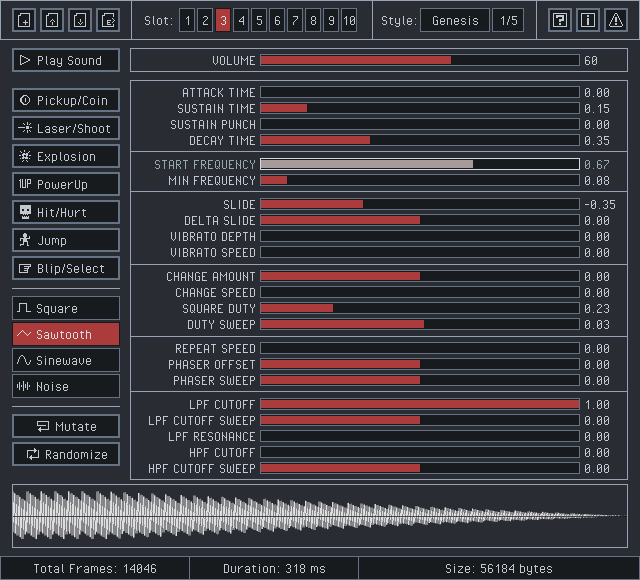The width and height of the screenshot is (640, 580).
Task: Switch to Slot 2
Action: click(205, 20)
